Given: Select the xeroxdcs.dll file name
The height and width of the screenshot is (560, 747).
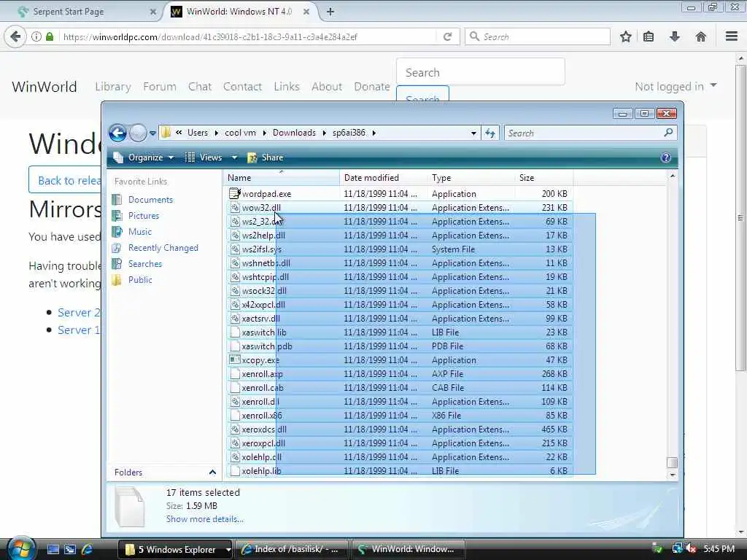Looking at the screenshot, I should [x=264, y=429].
